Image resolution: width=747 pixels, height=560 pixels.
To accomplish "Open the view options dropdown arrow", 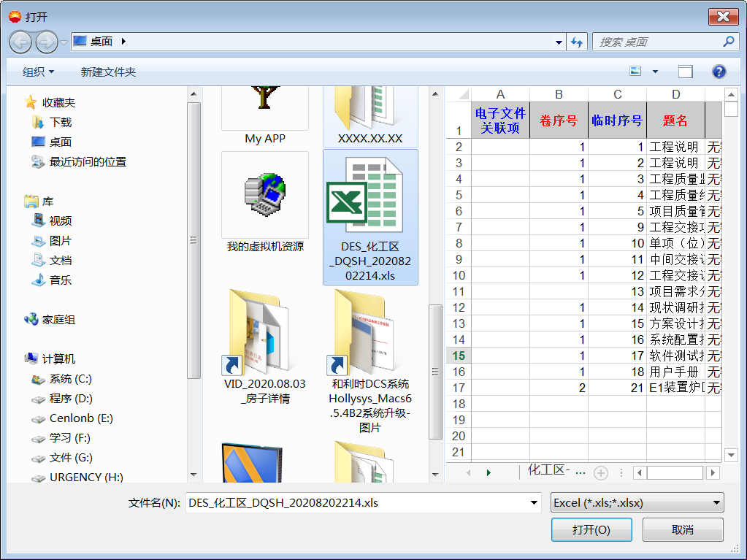I will pyautogui.click(x=654, y=72).
